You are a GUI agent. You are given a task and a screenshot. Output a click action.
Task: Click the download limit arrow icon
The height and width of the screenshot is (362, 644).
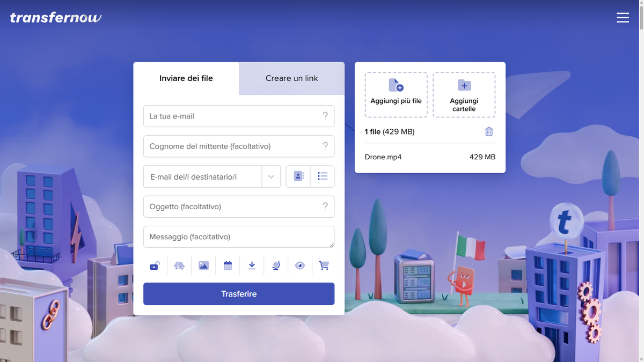click(252, 265)
